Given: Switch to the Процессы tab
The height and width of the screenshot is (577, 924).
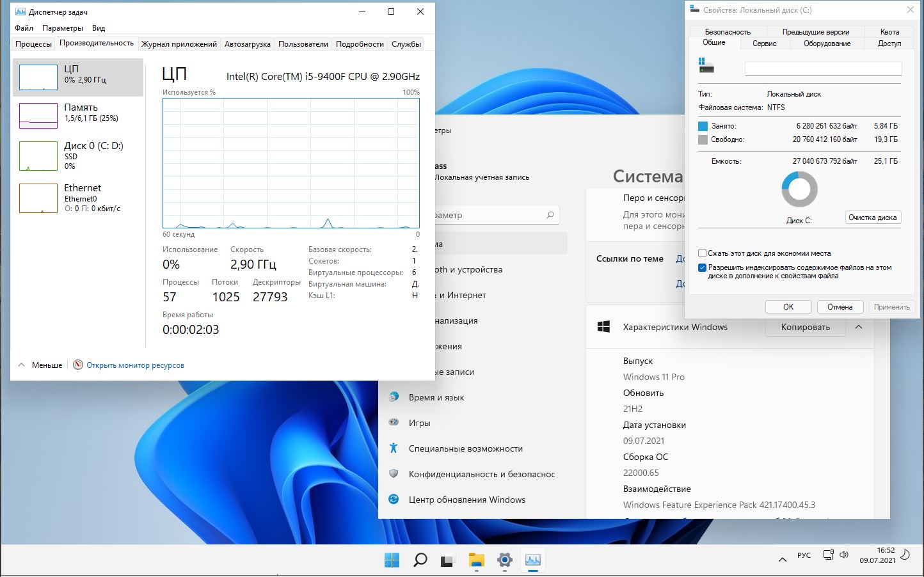Looking at the screenshot, I should (x=33, y=44).
